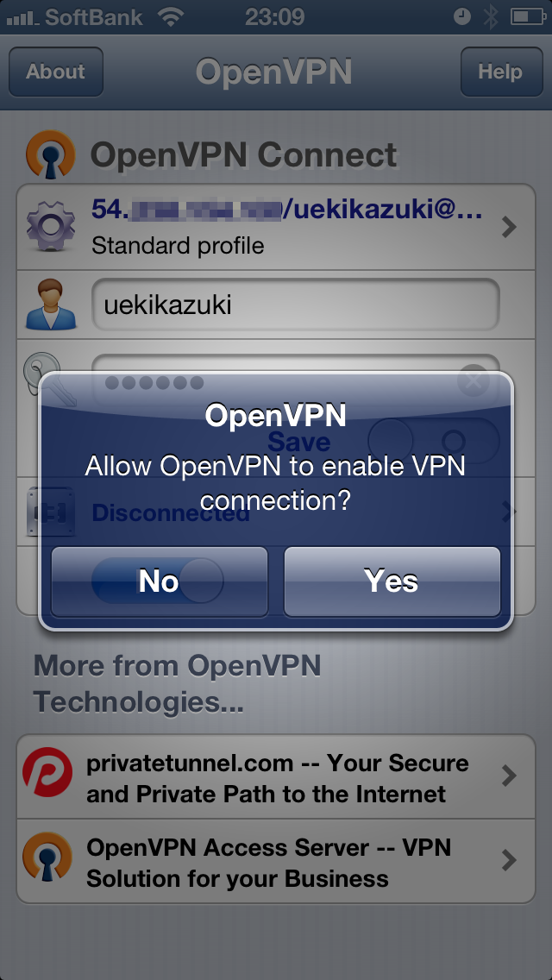This screenshot has width=552, height=980.
Task: Click the connection status plug icon
Action: click(50, 512)
